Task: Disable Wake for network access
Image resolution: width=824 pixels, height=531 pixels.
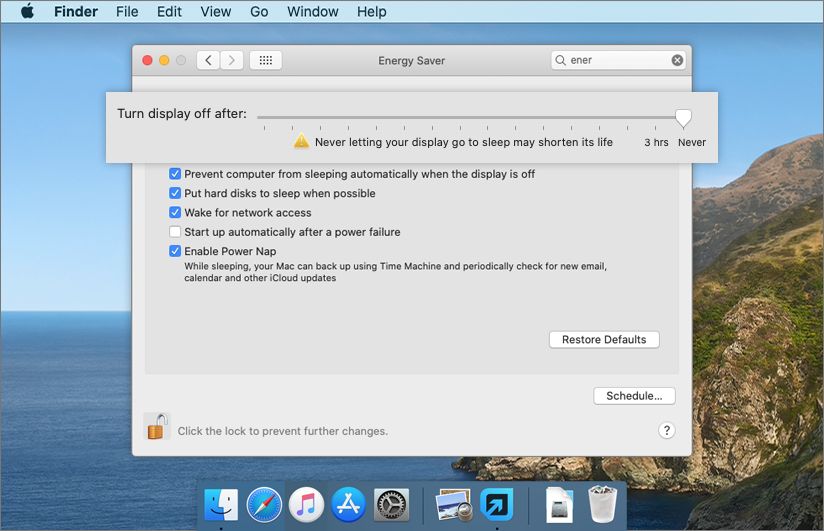Action: [x=175, y=213]
